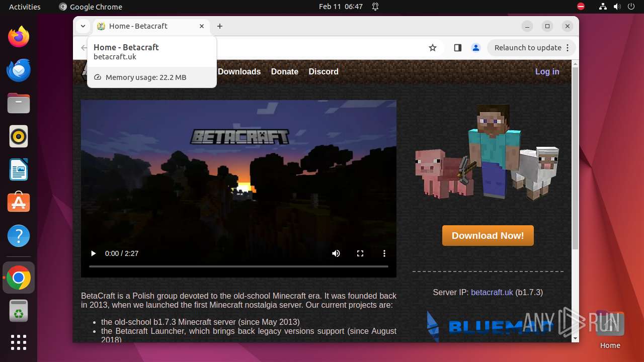
Task: Click the network status icon
Action: coord(603,7)
